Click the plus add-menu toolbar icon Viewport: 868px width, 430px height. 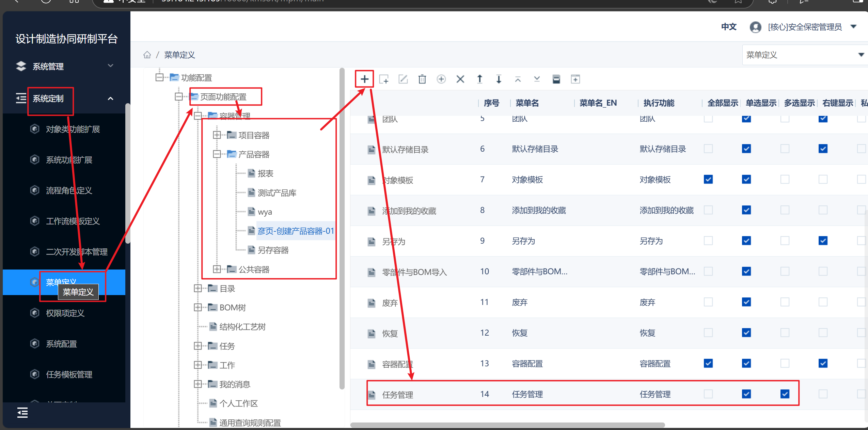[364, 79]
